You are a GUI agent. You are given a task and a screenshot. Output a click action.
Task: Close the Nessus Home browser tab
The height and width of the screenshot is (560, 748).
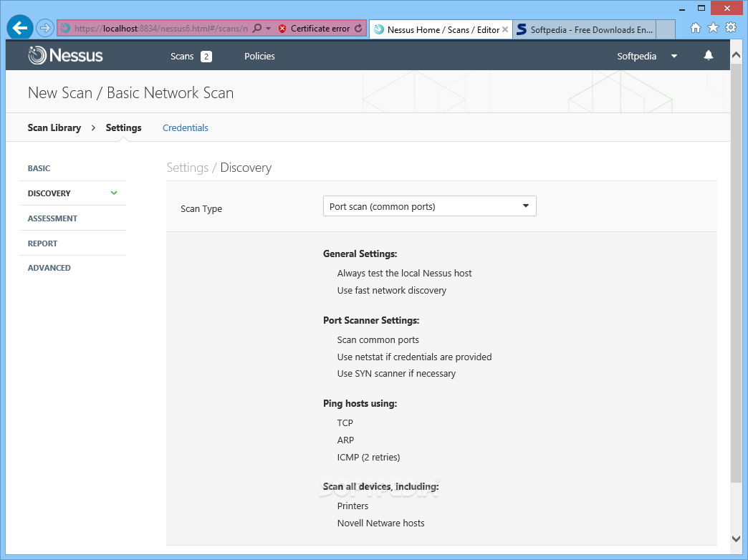tap(504, 29)
